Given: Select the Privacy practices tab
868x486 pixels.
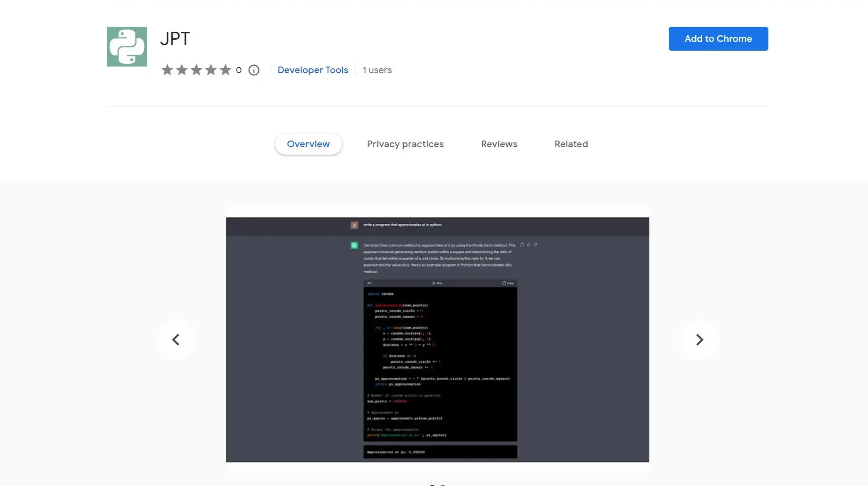Looking at the screenshot, I should (406, 144).
